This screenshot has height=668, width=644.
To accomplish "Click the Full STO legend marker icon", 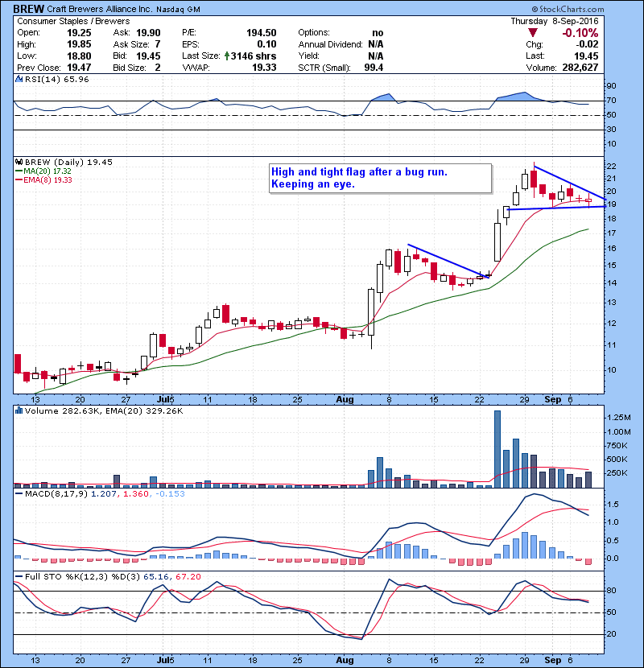I will [19, 575].
